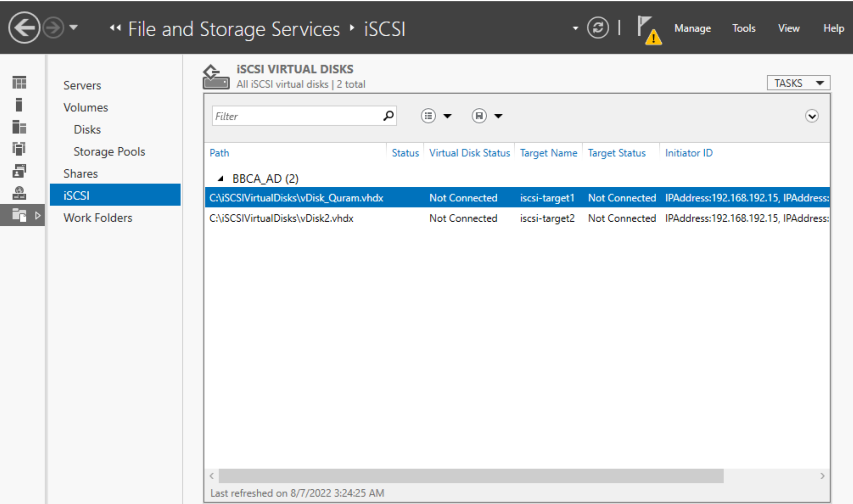Screen dimensions: 853x504
Task: Sort by Target Name column header
Action: point(549,153)
